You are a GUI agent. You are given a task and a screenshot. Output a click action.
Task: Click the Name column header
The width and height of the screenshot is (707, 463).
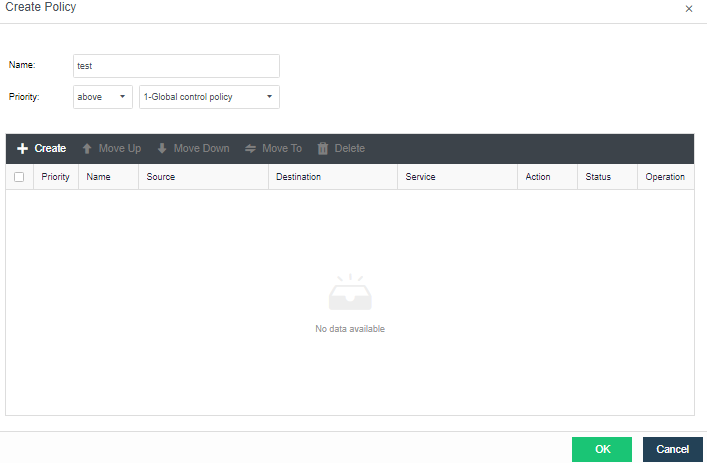pos(99,177)
